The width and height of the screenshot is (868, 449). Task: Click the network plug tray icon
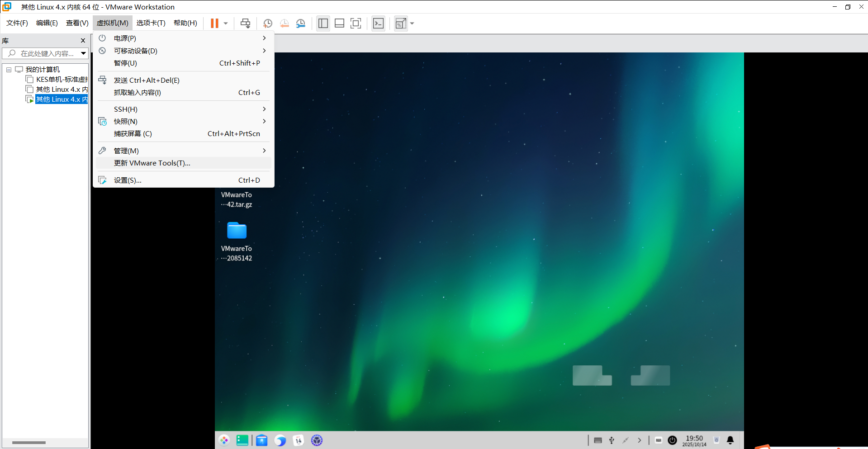625,440
